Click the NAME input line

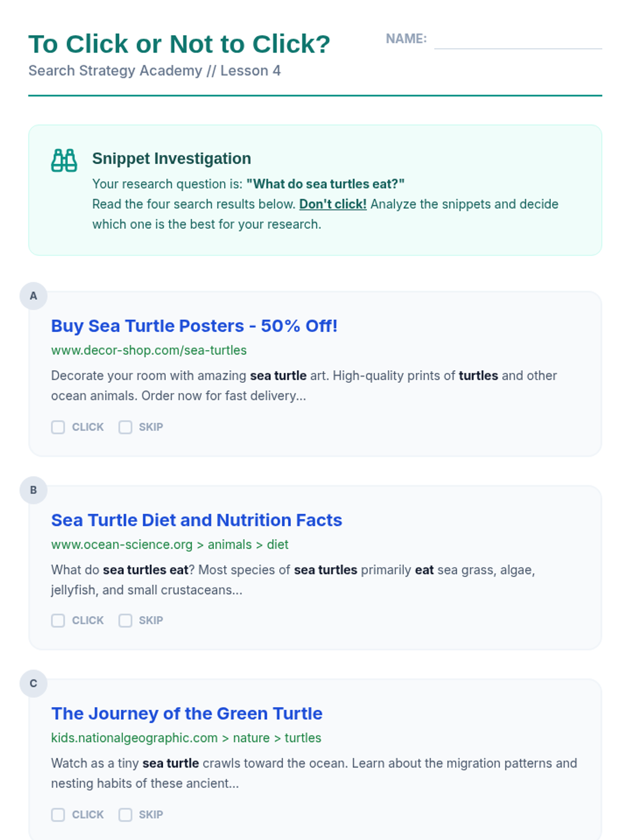(518, 40)
